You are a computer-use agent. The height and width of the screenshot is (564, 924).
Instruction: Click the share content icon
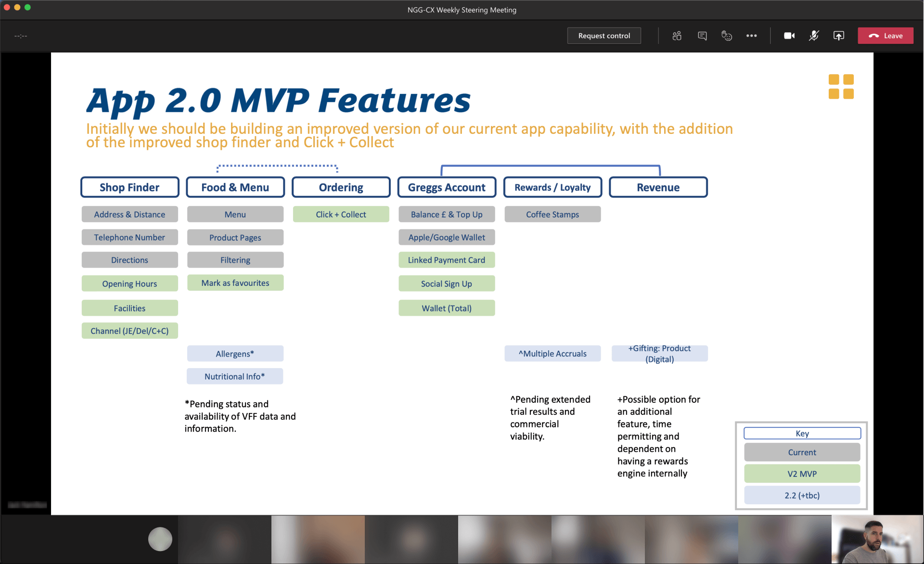point(839,36)
